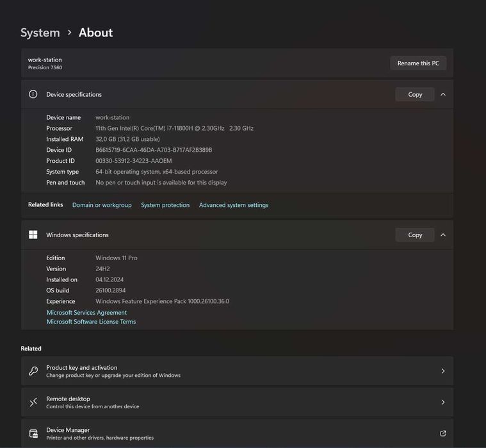Copy the Device specifications

coord(415,94)
